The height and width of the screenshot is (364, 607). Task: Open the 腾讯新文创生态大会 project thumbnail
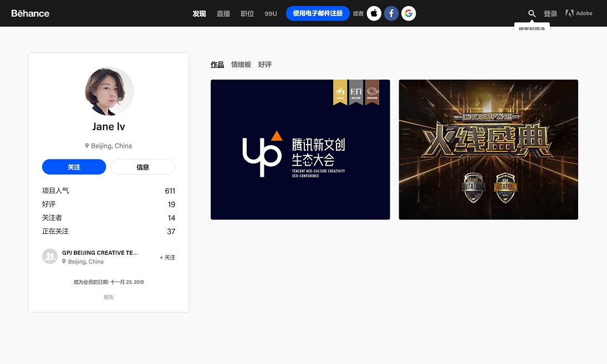300,150
